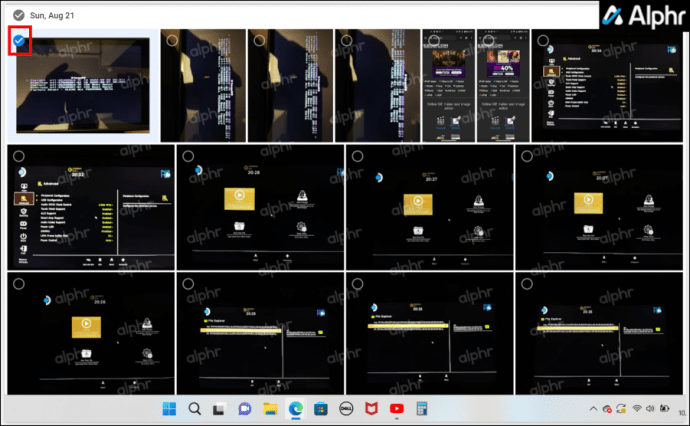Viewport: 690px width, 426px height.
Task: Select circle on third photo in second row
Action: click(357, 156)
